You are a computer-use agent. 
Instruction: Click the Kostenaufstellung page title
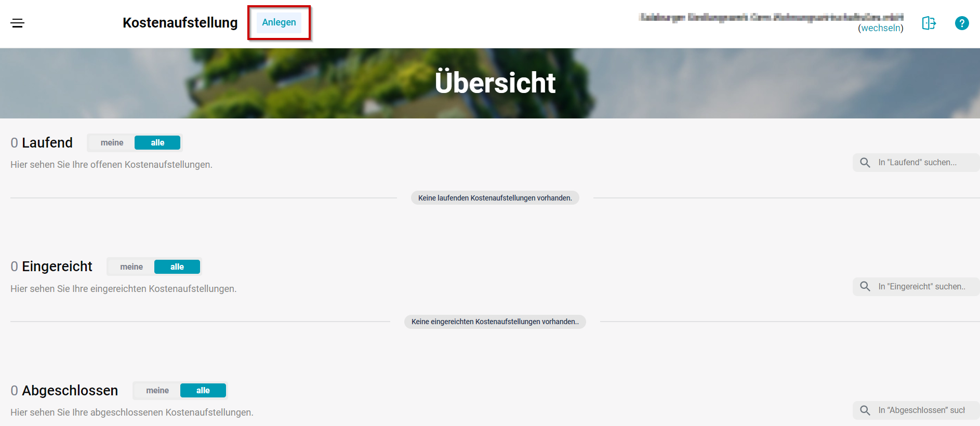180,23
